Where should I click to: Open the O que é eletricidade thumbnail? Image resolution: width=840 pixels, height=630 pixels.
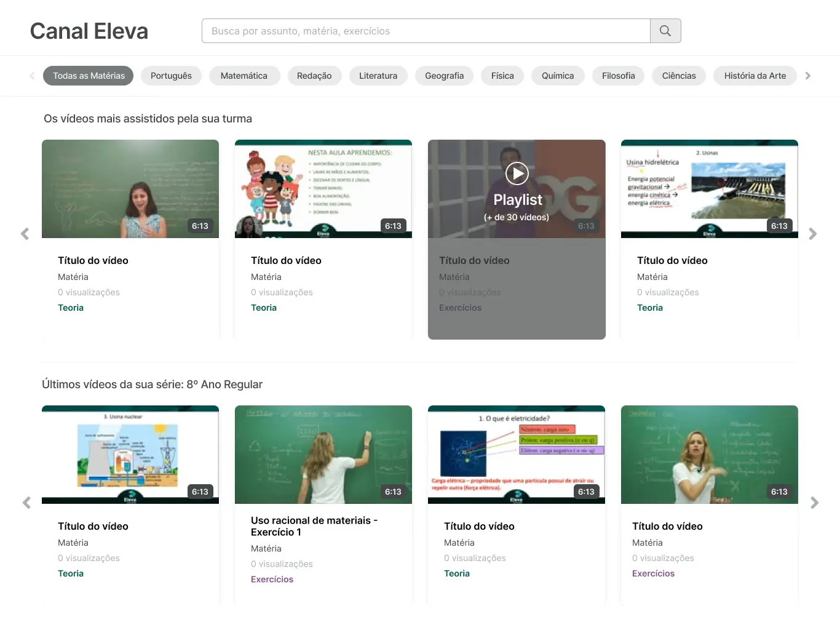coord(517,455)
